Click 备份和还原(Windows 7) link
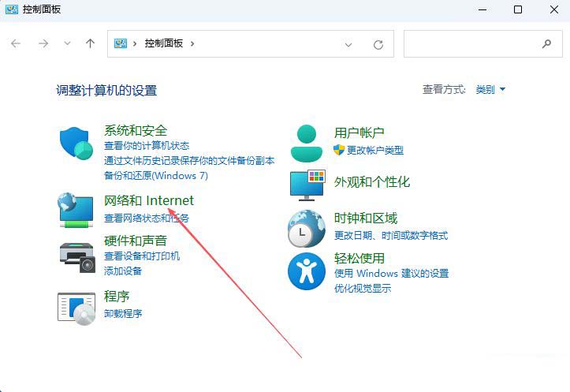 click(x=156, y=176)
